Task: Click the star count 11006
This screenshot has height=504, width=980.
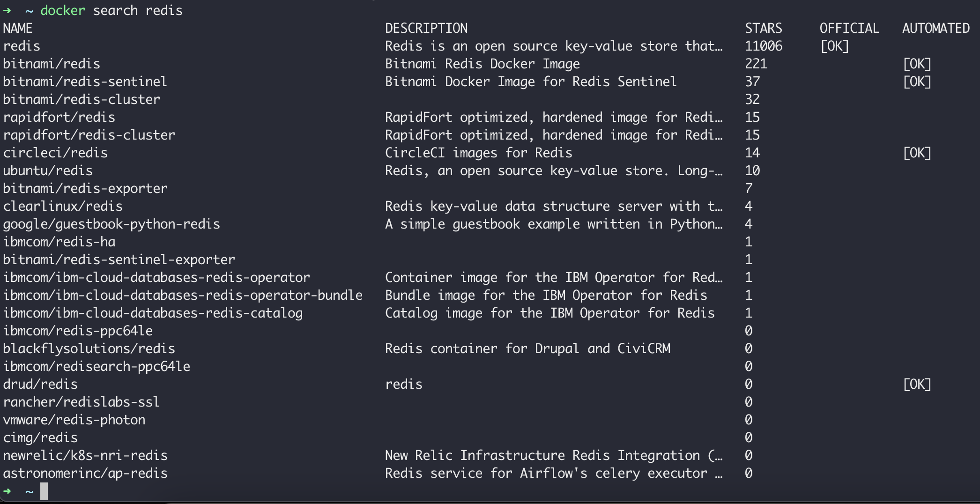Action: point(764,46)
